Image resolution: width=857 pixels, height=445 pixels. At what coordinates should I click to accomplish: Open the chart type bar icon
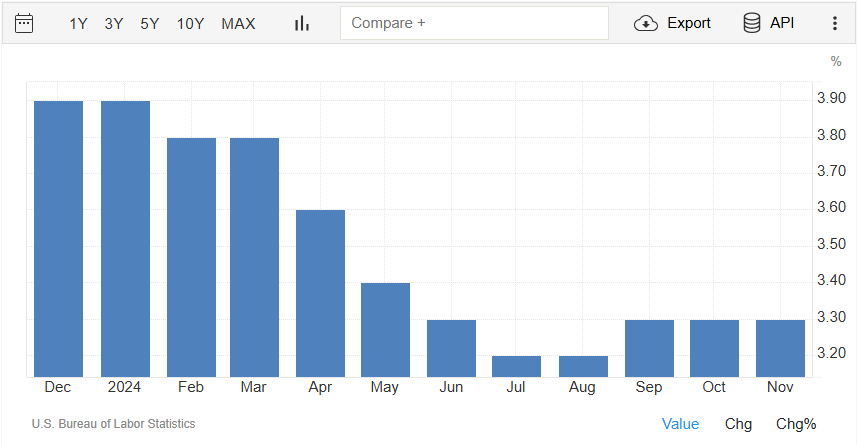tap(302, 24)
